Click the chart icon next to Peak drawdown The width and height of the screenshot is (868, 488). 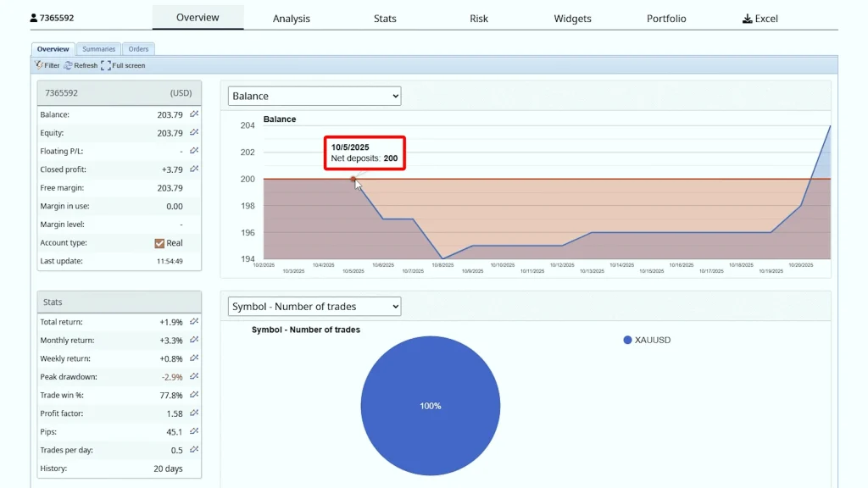tap(194, 377)
